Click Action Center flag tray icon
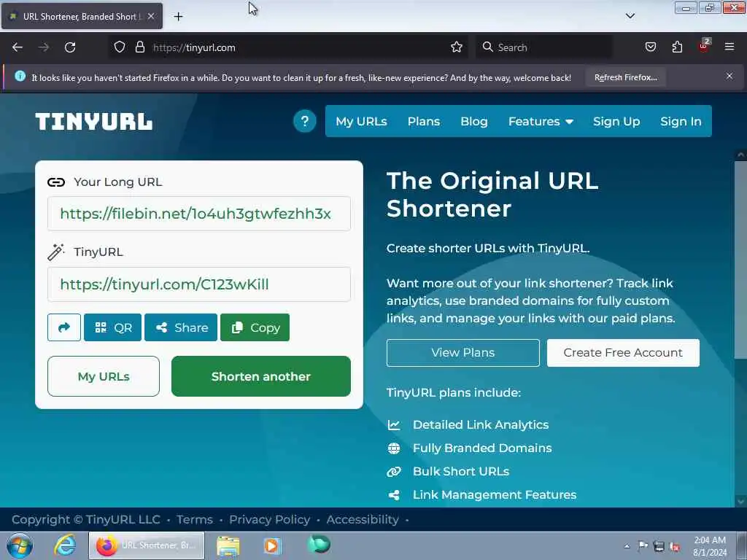Image resolution: width=747 pixels, height=560 pixels. click(x=643, y=546)
